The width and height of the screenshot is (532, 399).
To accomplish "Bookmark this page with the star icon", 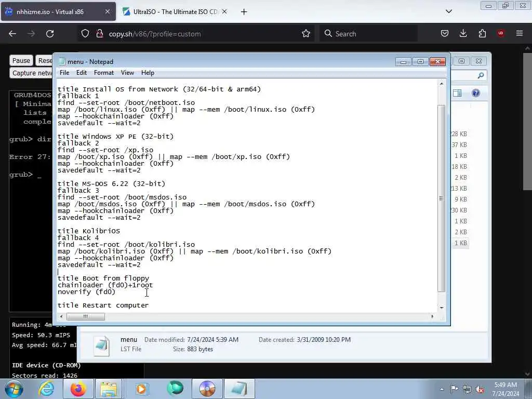I will [x=305, y=34].
